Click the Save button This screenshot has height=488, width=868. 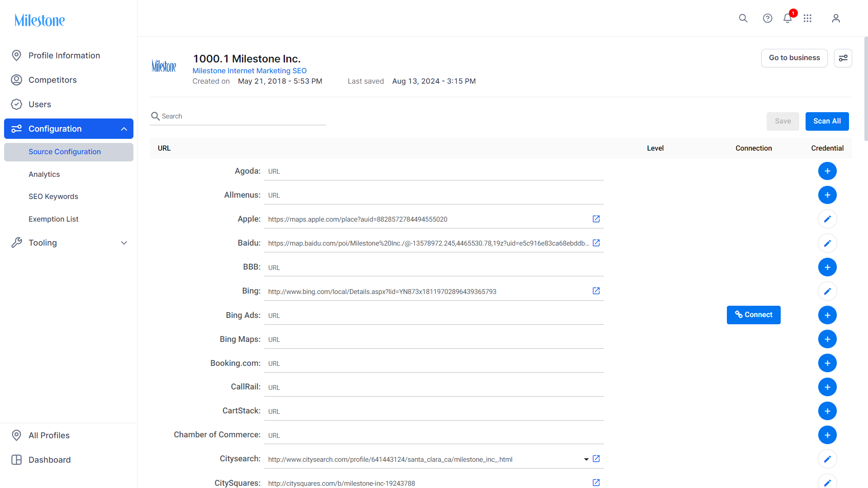click(783, 121)
